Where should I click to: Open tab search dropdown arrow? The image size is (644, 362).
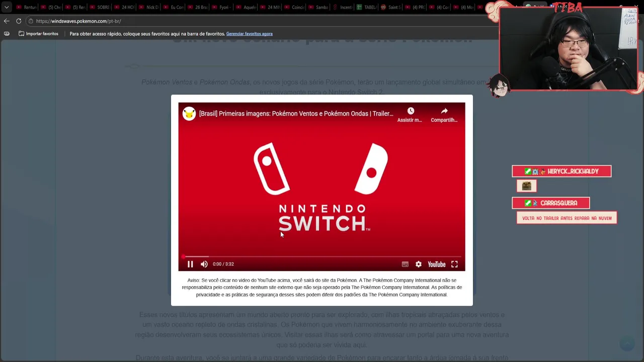7,7
